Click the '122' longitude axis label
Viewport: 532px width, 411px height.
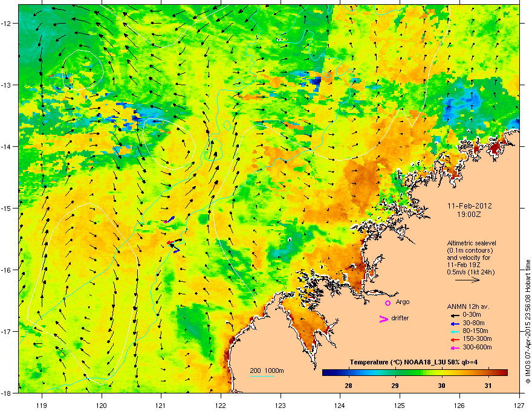pos(221,405)
